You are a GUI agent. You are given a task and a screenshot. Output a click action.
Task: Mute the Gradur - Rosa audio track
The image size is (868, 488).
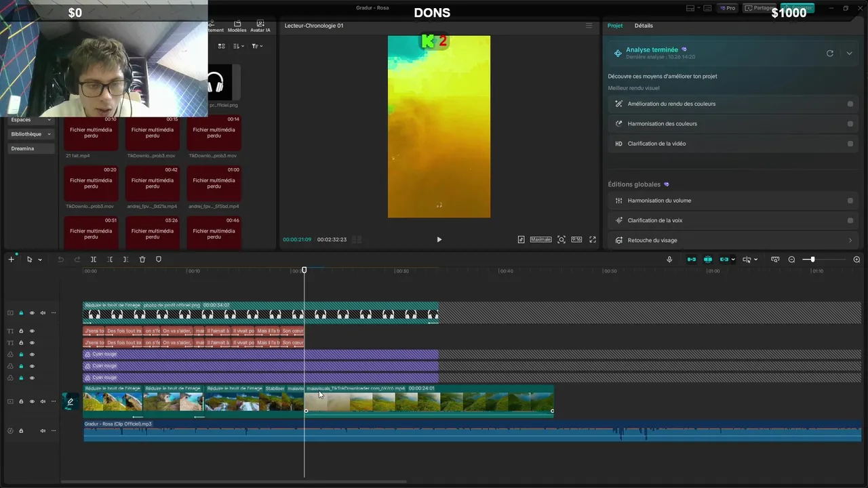pyautogui.click(x=43, y=431)
